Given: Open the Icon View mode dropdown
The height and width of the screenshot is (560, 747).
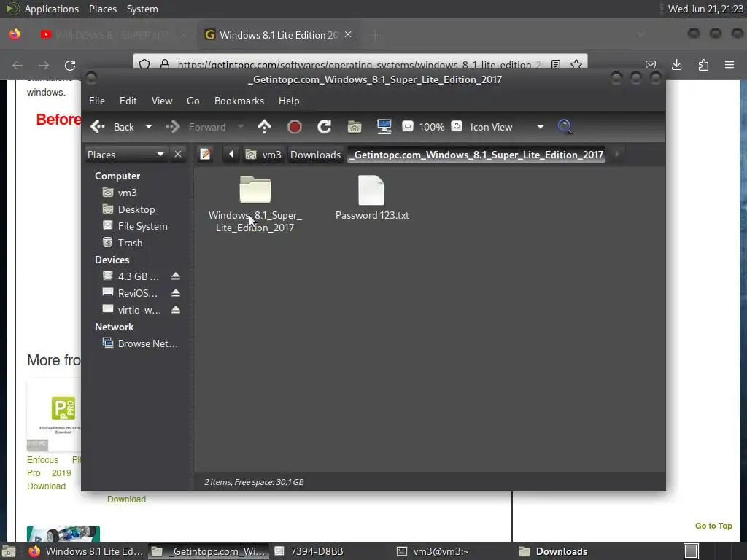Looking at the screenshot, I should click(506, 127).
